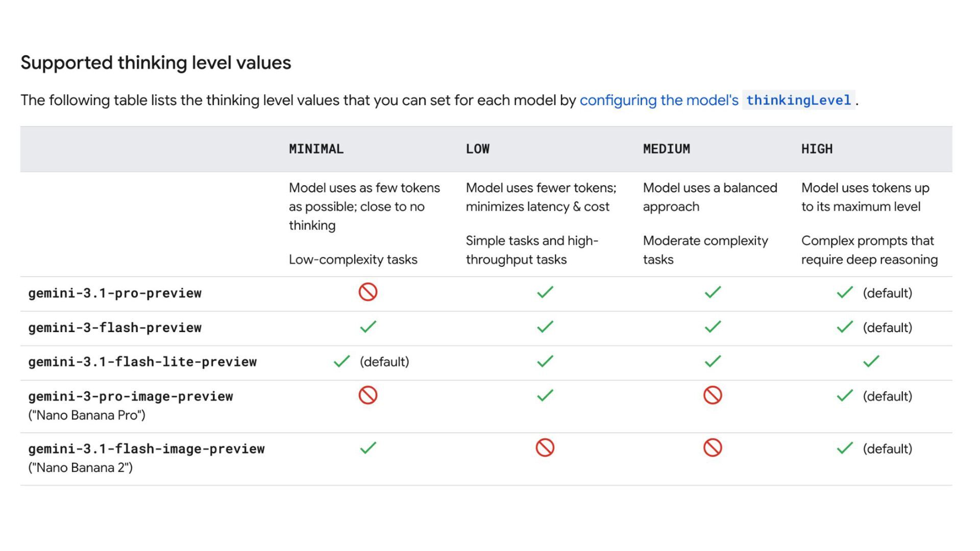This screenshot has width=980, height=551.
Task: Click the 'Supported thinking level values' heading
Action: 156,63
